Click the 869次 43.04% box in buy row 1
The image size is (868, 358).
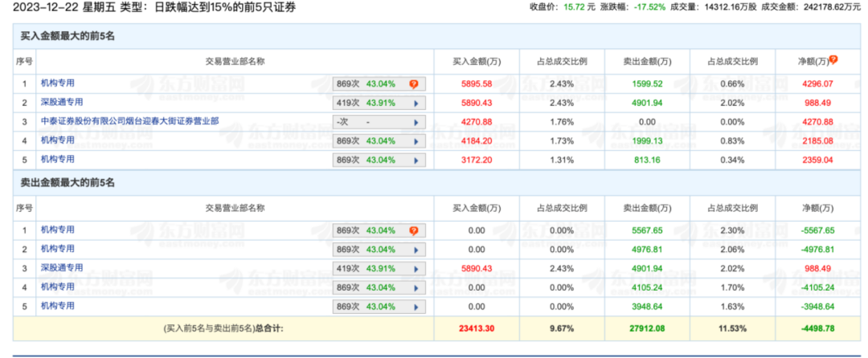pos(370,83)
